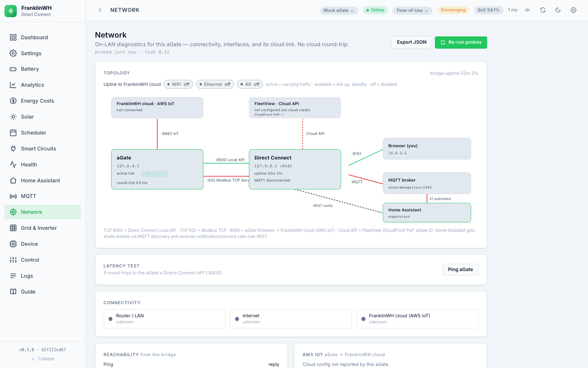Click the Guide book icon in sidebar

(x=13, y=292)
